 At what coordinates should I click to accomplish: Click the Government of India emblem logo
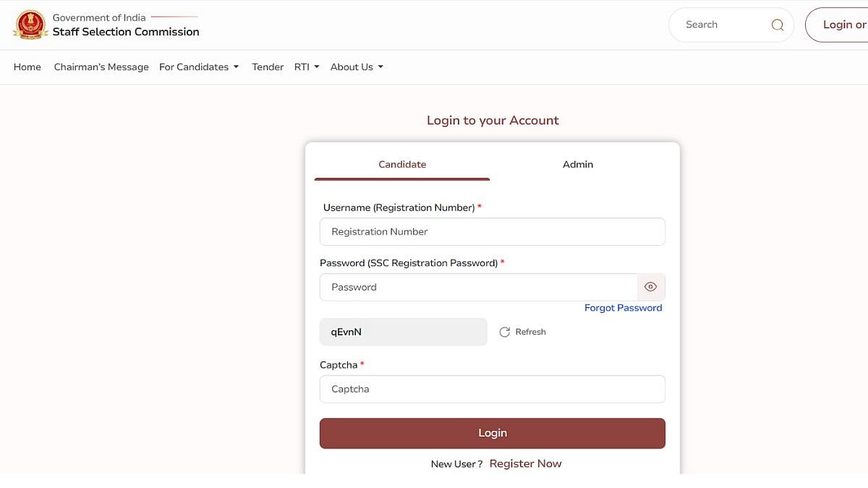click(x=30, y=25)
